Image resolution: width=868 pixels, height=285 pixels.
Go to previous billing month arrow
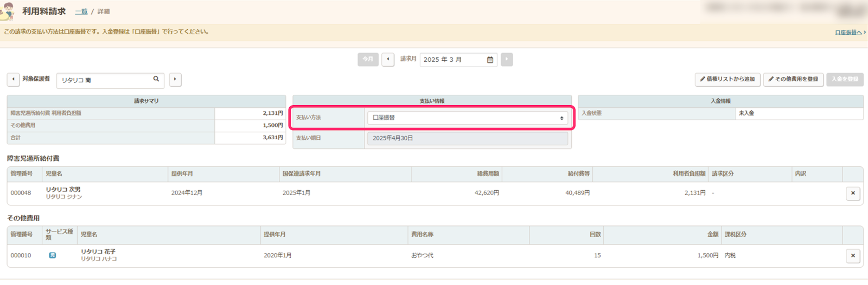(388, 60)
